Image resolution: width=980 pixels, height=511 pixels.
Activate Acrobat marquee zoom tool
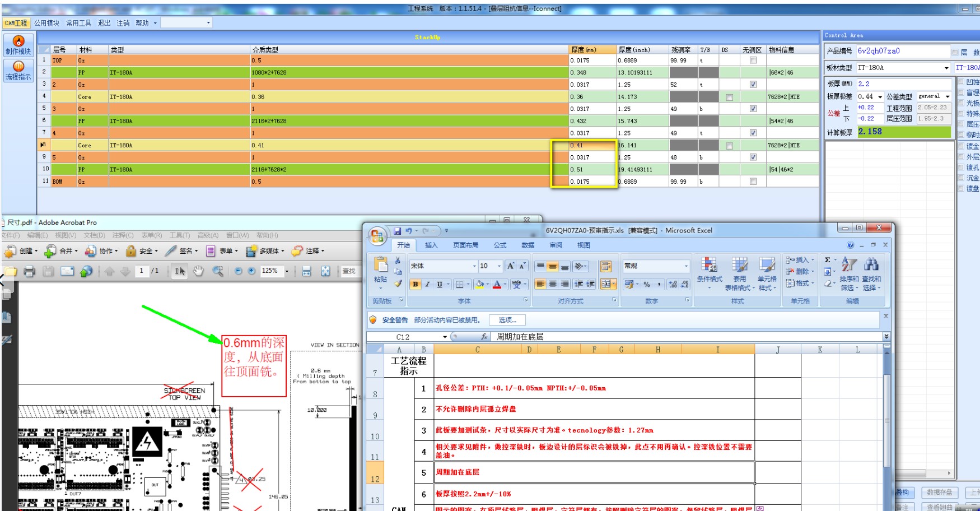pyautogui.click(x=218, y=271)
